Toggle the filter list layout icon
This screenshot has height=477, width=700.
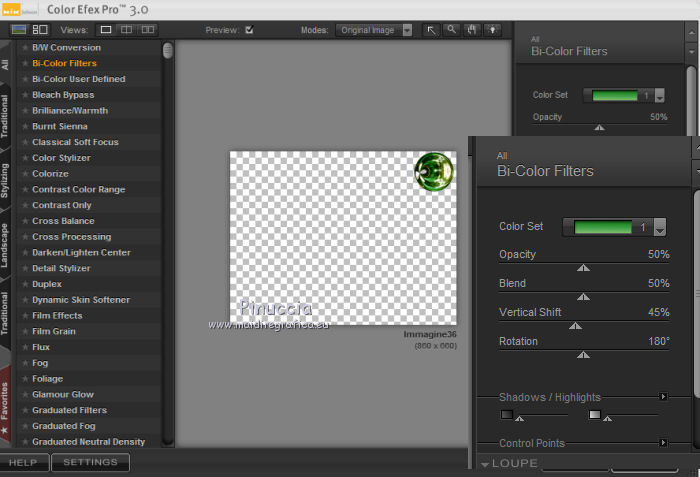[x=40, y=30]
